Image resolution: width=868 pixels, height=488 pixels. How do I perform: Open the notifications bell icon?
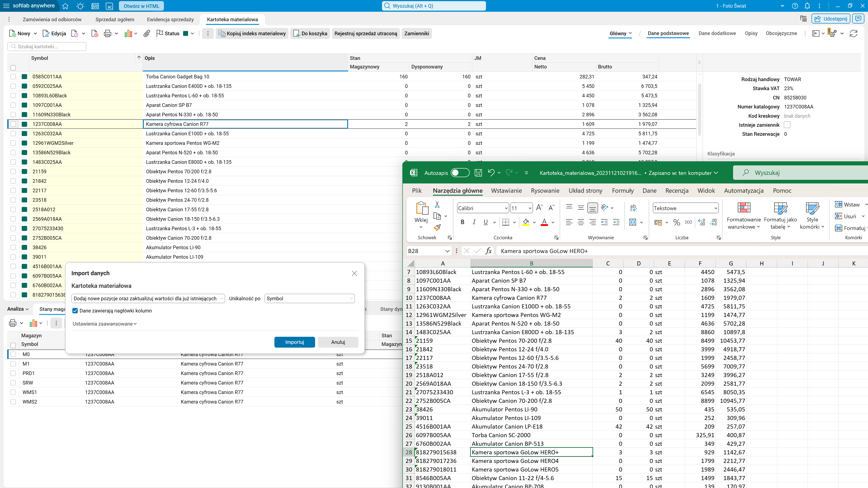(807, 6)
